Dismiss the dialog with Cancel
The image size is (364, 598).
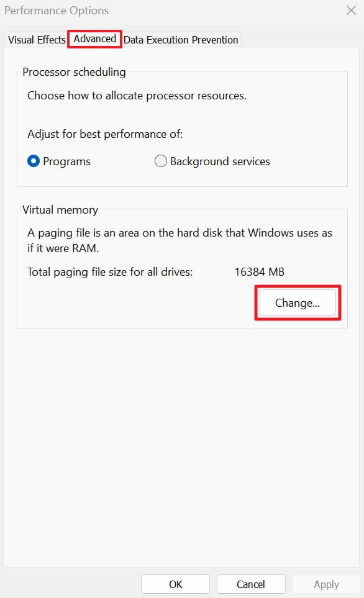251,584
